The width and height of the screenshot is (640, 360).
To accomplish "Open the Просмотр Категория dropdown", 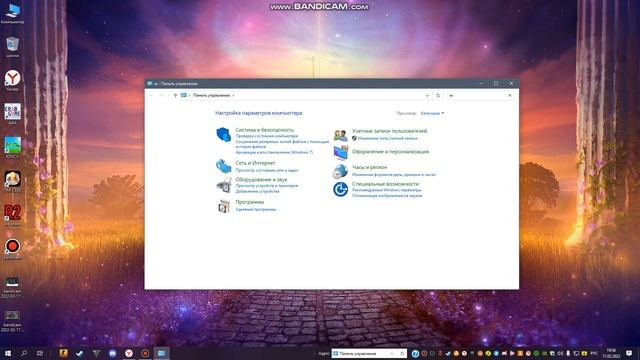I will [x=432, y=113].
